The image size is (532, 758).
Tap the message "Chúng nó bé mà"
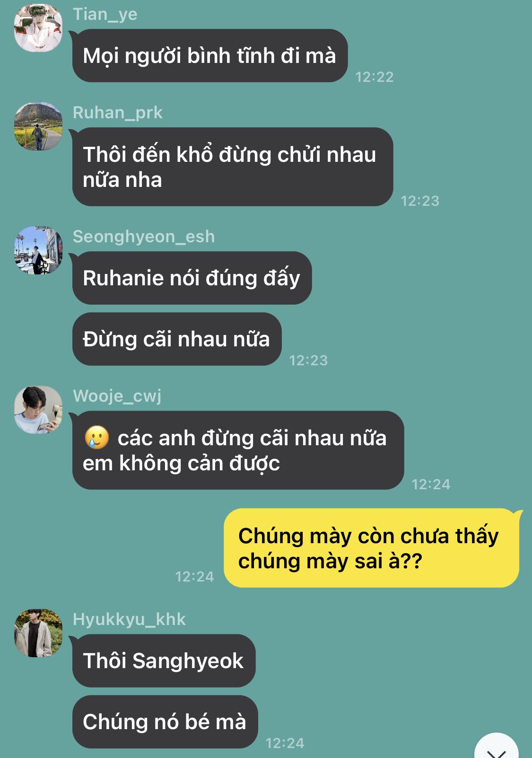click(165, 722)
